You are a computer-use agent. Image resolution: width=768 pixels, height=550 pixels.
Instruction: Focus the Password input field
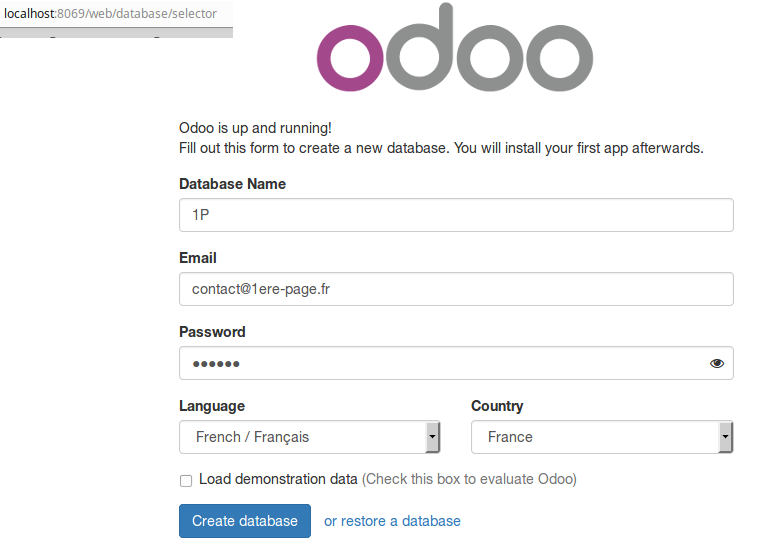(456, 363)
